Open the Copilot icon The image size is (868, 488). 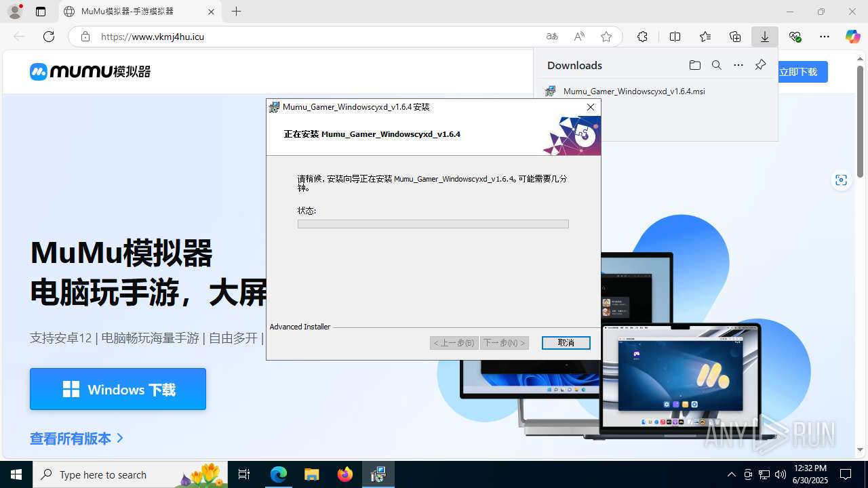click(852, 37)
